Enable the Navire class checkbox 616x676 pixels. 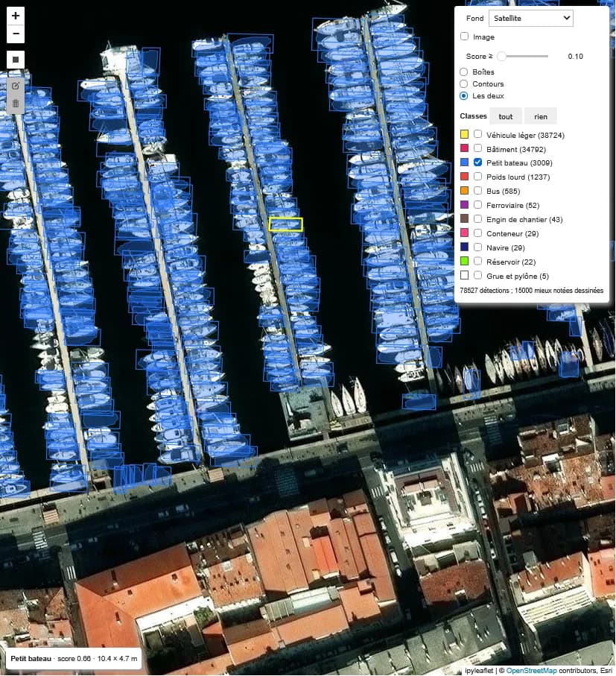(x=477, y=247)
